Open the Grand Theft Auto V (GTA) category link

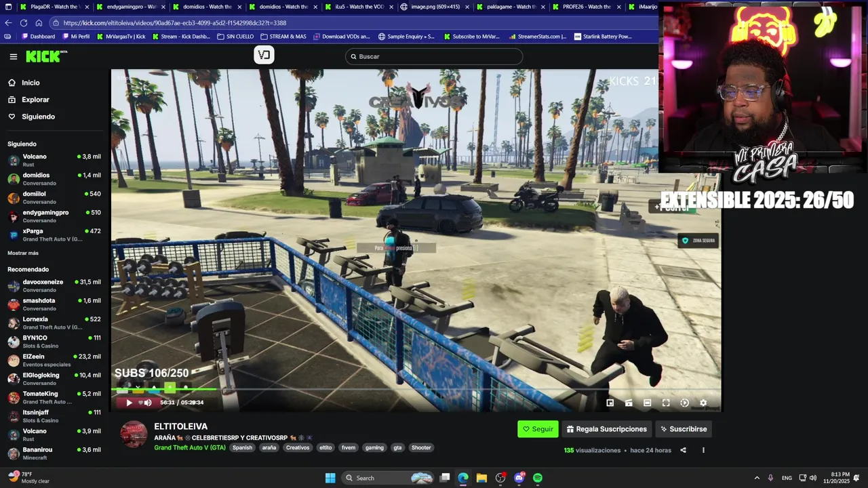tap(190, 447)
